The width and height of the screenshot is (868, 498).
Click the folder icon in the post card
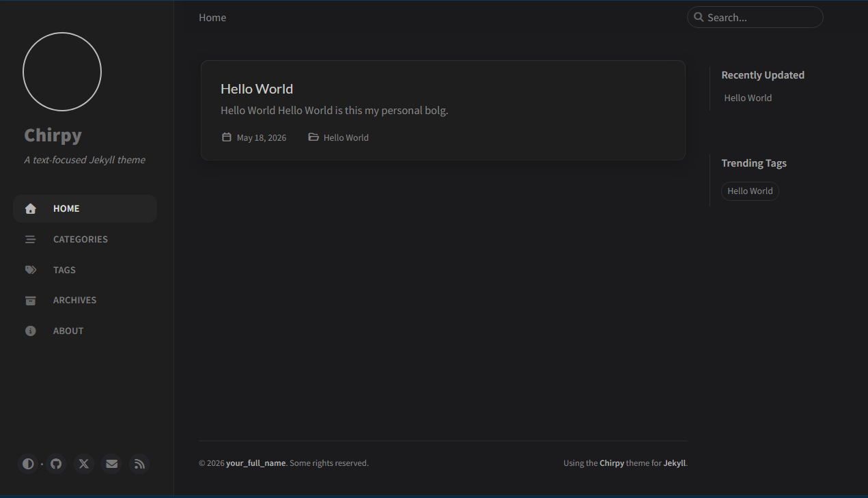click(313, 137)
